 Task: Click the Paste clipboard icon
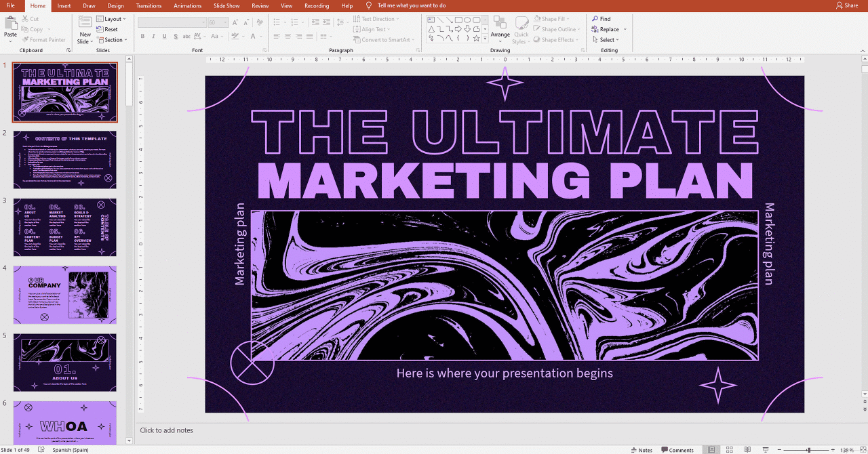(10, 23)
